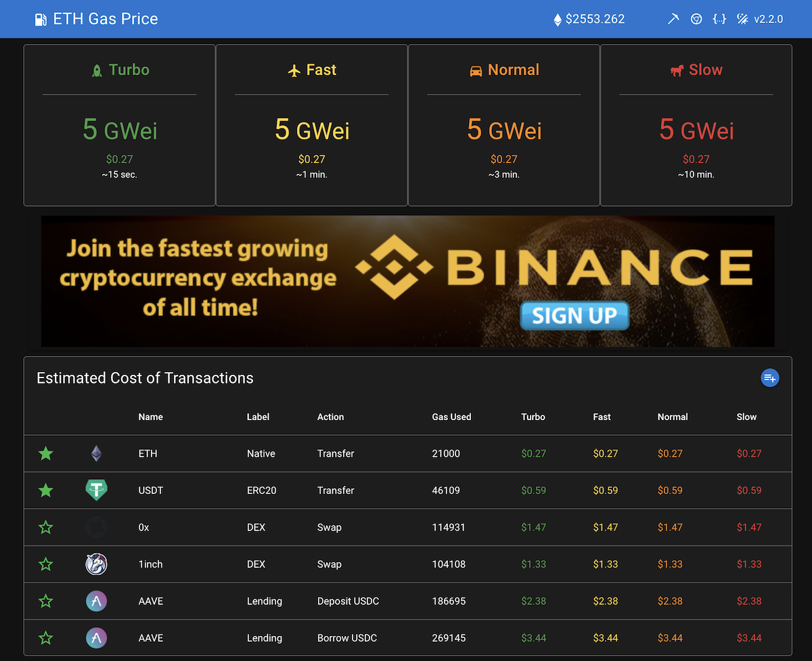Click the Borrow USDC action cell
Image resolution: width=812 pixels, height=661 pixels.
pyautogui.click(x=347, y=638)
